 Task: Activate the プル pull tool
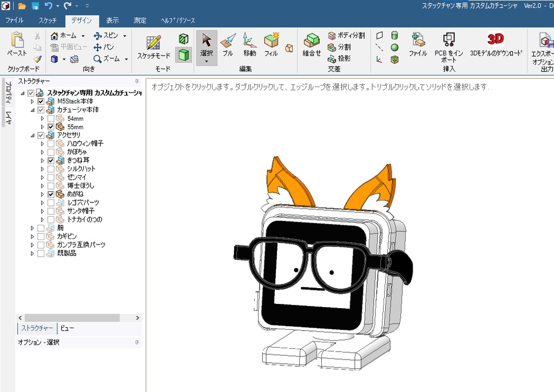tap(228, 44)
